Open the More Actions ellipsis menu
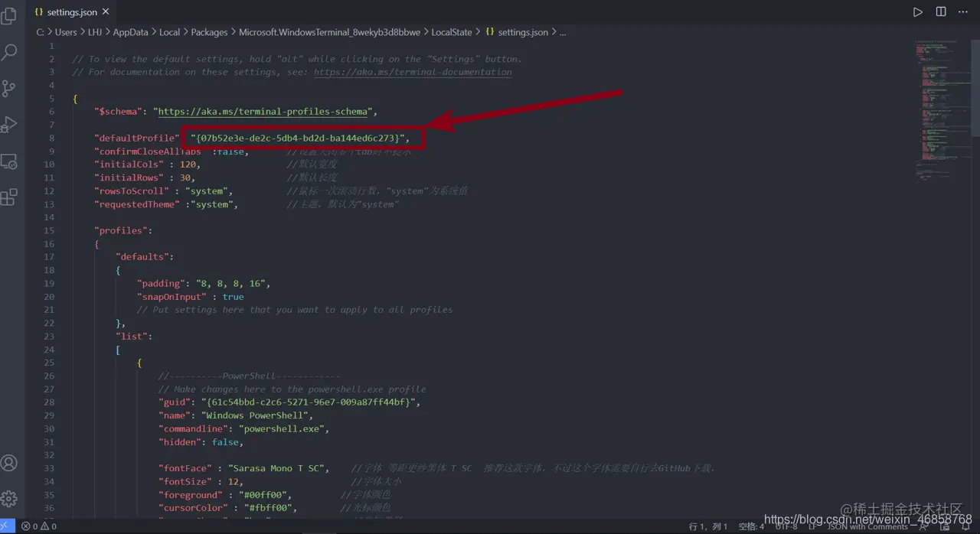 (963, 12)
